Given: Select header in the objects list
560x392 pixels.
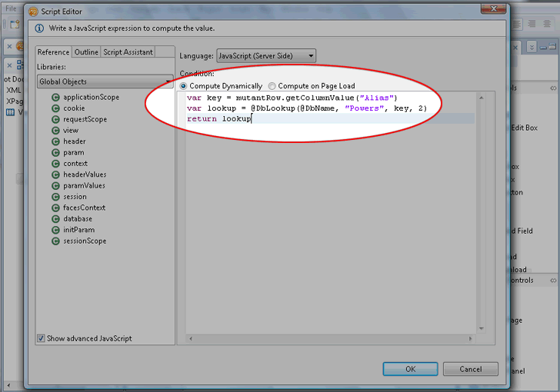Looking at the screenshot, I should [75, 141].
